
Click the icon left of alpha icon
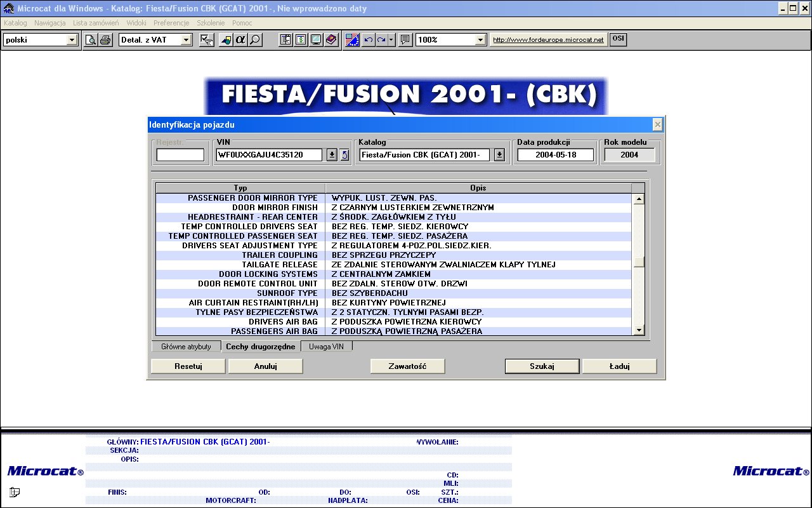tap(226, 39)
